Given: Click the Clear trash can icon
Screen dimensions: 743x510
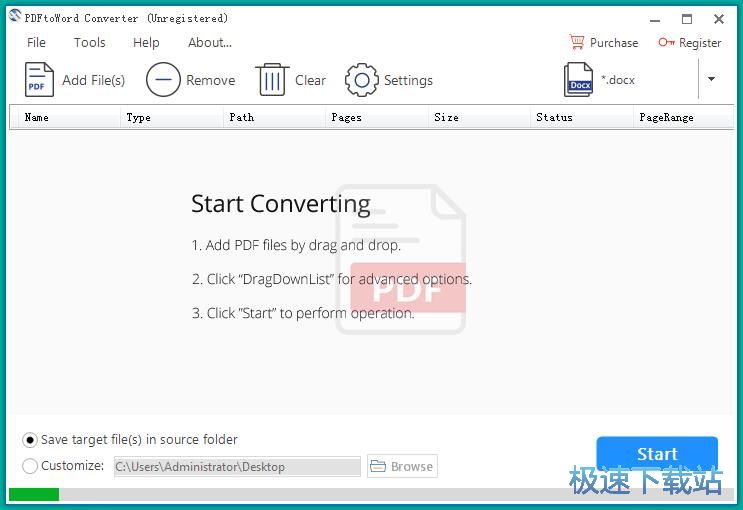Looking at the screenshot, I should [272, 80].
